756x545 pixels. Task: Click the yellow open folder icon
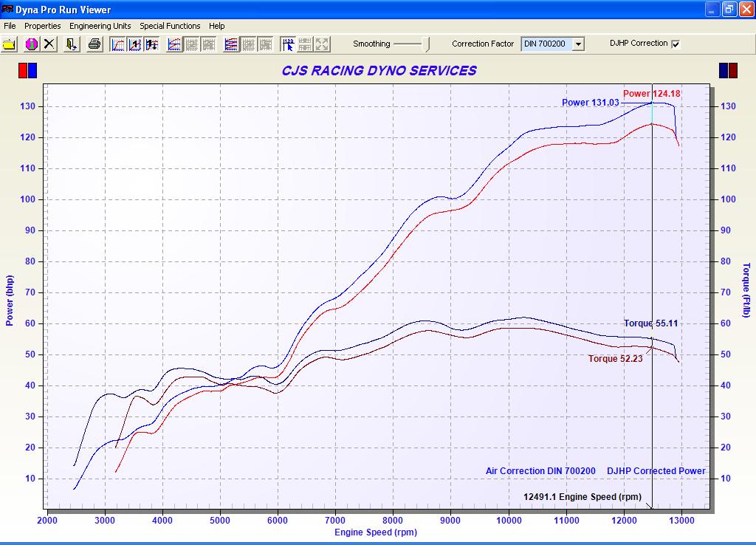pyautogui.click(x=10, y=44)
